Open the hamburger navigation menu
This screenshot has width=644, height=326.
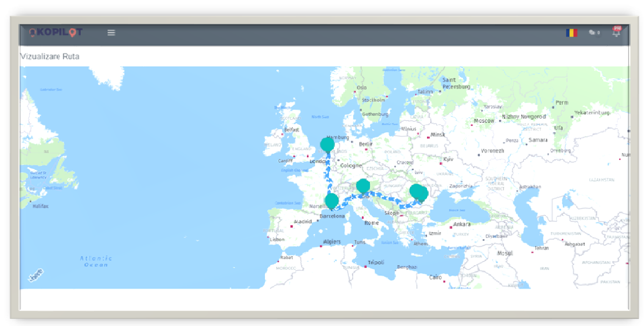coord(111,32)
